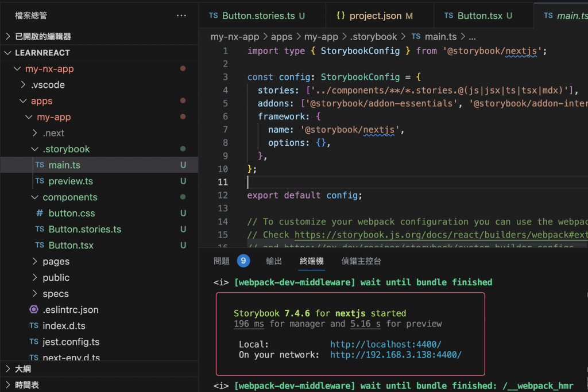Expand the .next folder
Image resolution: width=588 pixels, height=392 pixels.
35,133
